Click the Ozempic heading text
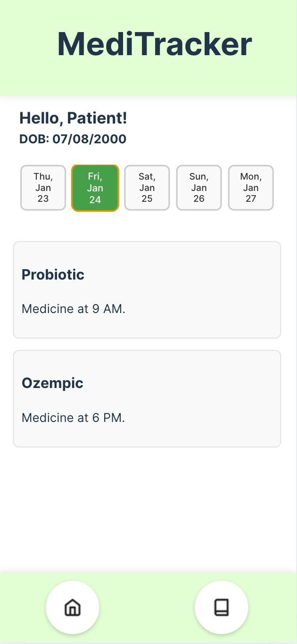 click(x=52, y=383)
